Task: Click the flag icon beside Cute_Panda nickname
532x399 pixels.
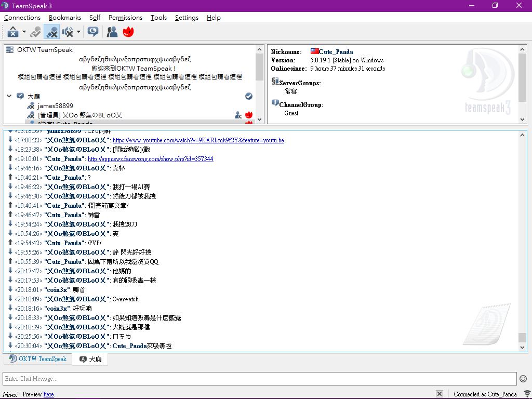Action: 314,51
